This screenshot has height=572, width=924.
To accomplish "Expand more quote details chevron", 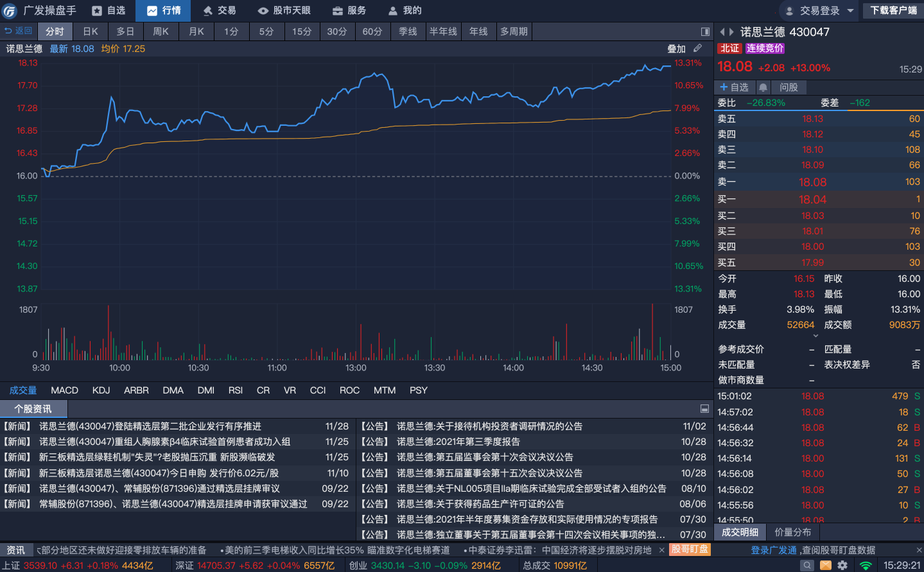I will point(816,336).
